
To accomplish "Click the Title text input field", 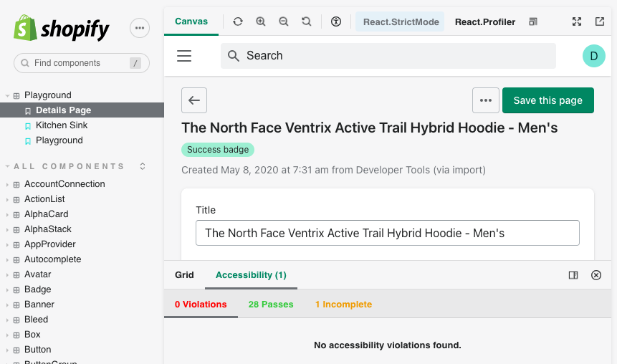I will [388, 233].
